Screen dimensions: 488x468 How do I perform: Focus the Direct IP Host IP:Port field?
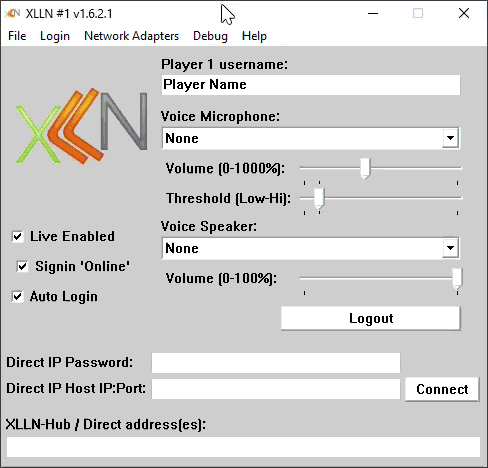coord(276,389)
